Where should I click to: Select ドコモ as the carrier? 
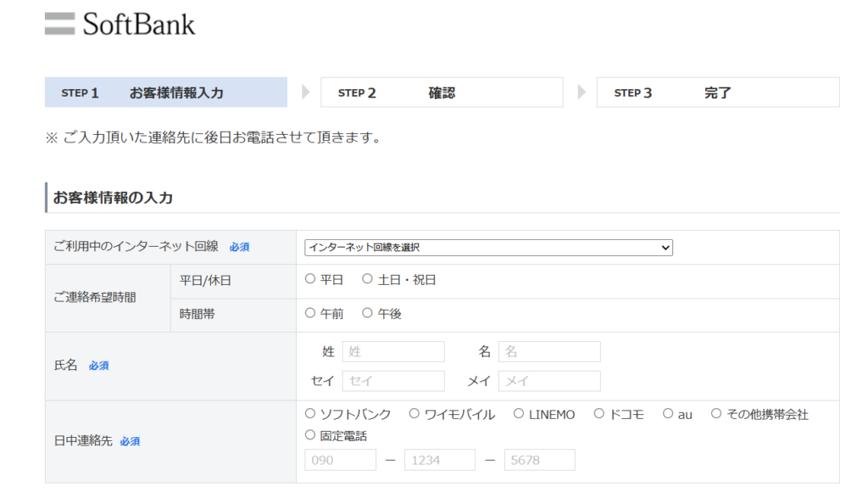click(x=599, y=414)
